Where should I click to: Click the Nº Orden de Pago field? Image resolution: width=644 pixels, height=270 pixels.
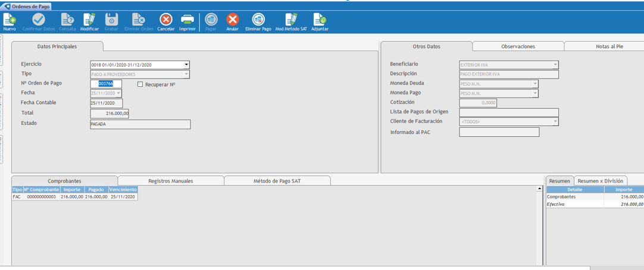[x=106, y=84]
